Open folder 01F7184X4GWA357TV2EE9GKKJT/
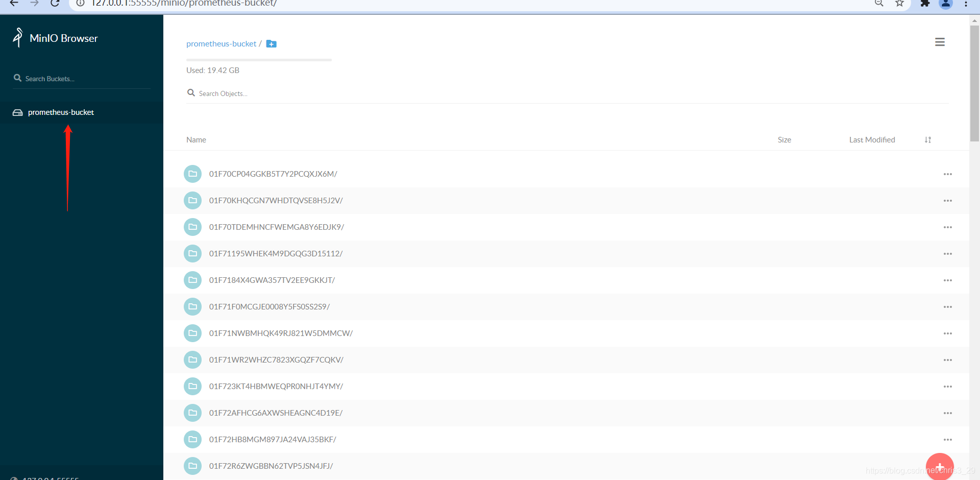Screen dimensions: 980x480 [272, 280]
